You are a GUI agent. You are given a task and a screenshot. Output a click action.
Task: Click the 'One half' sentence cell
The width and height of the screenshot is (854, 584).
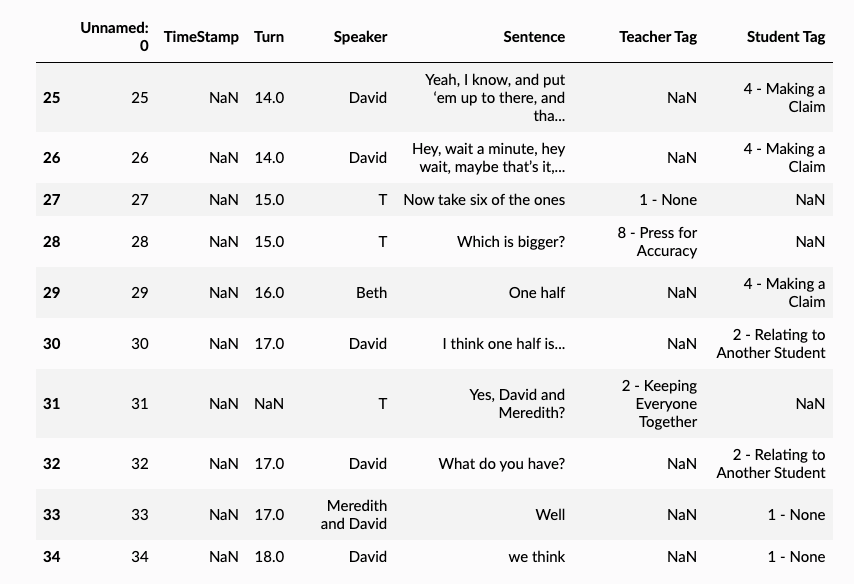537,293
